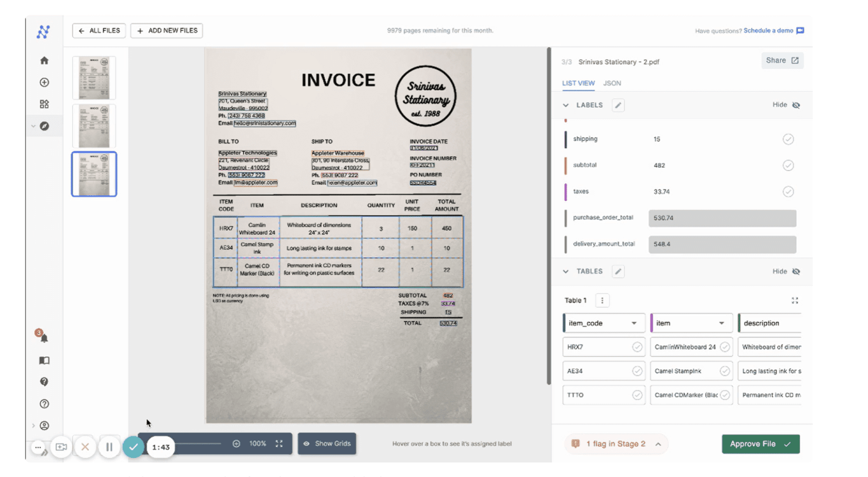Open the dashboard grid icon in sidebar

tap(44, 104)
